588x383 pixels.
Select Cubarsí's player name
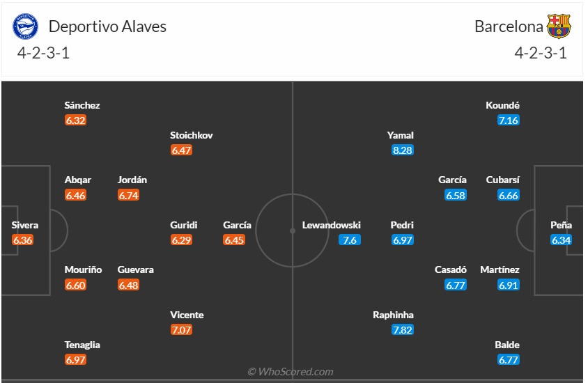tap(503, 180)
